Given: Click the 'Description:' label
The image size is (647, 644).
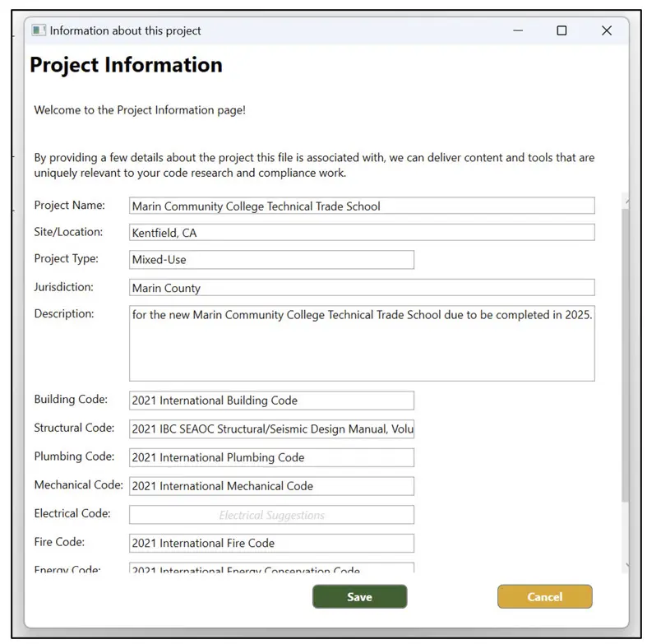Looking at the screenshot, I should (64, 313).
